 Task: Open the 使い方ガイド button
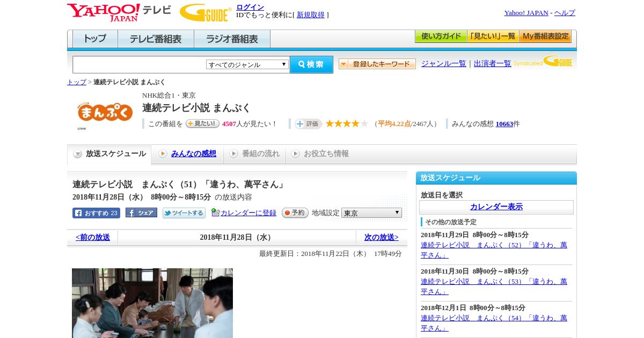point(441,36)
